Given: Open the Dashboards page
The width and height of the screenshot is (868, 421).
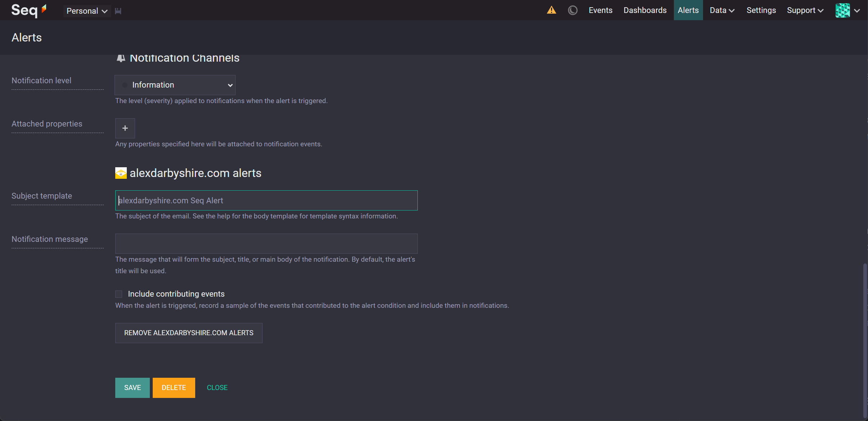Looking at the screenshot, I should [645, 10].
